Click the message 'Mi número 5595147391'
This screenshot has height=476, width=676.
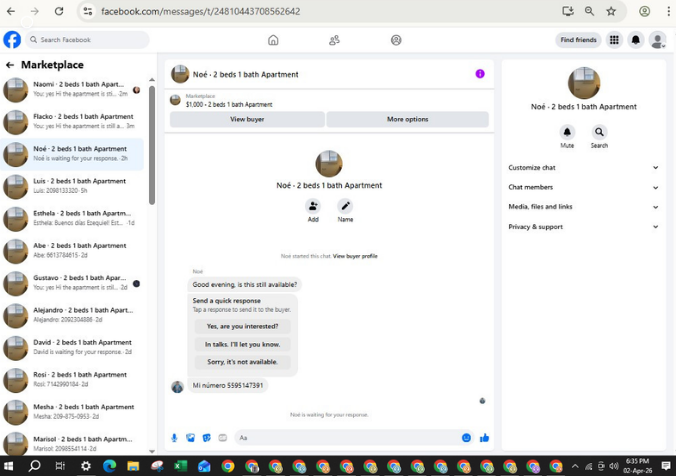[228, 385]
